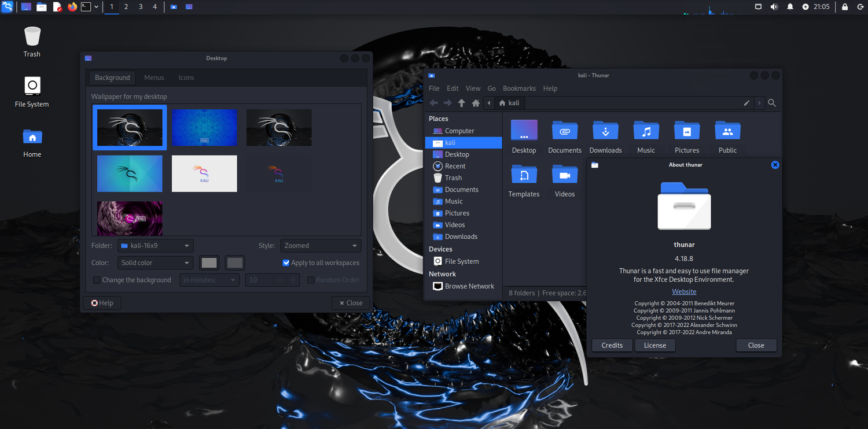Go to parent folder using up arrow
The image size is (868, 429).
tap(461, 103)
